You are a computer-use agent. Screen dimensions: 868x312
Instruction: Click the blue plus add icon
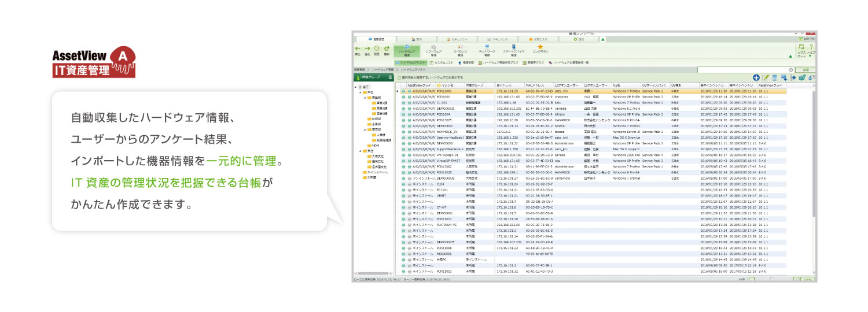(756, 77)
